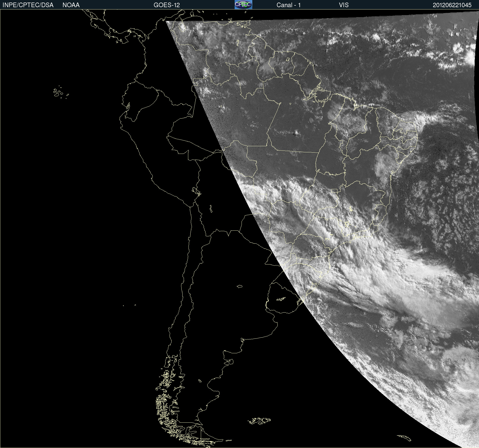
Task: Click the Canal - 1 label
Action: pos(288,5)
